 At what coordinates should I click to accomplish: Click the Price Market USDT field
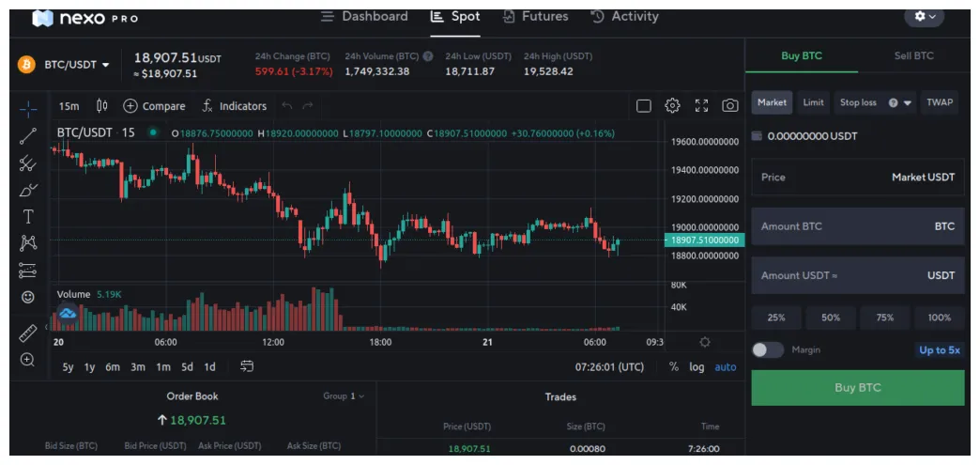[x=858, y=178]
